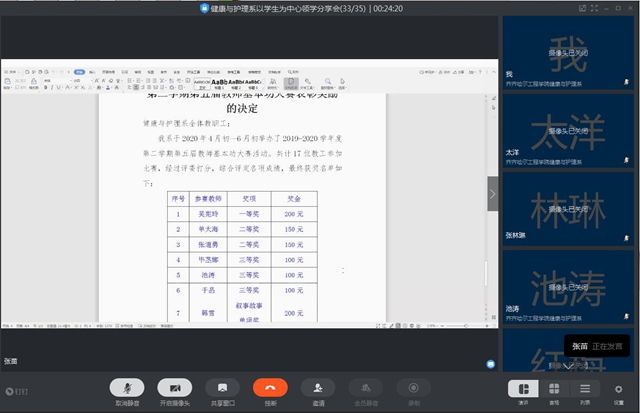Screen dimensions: 640x413
Task: Open the participant list view
Action: tap(586, 390)
